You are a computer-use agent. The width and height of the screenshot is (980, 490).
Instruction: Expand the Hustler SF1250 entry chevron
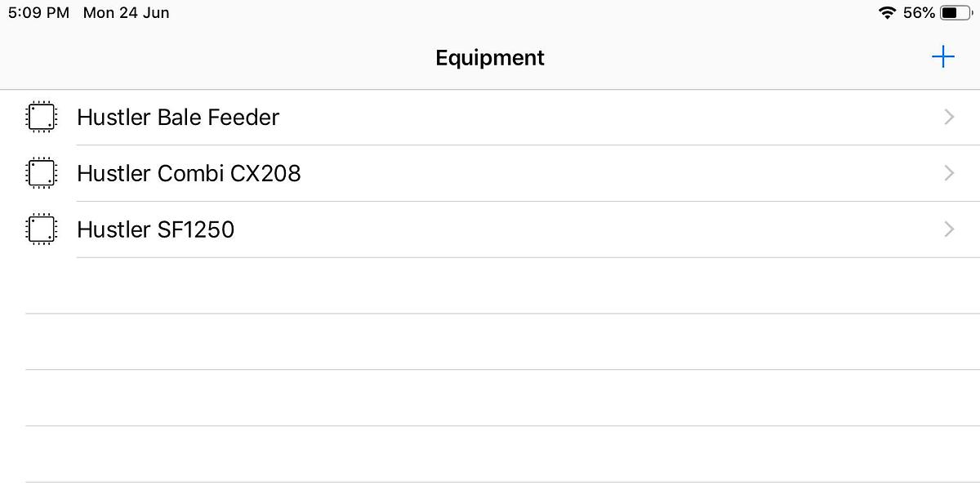click(948, 229)
